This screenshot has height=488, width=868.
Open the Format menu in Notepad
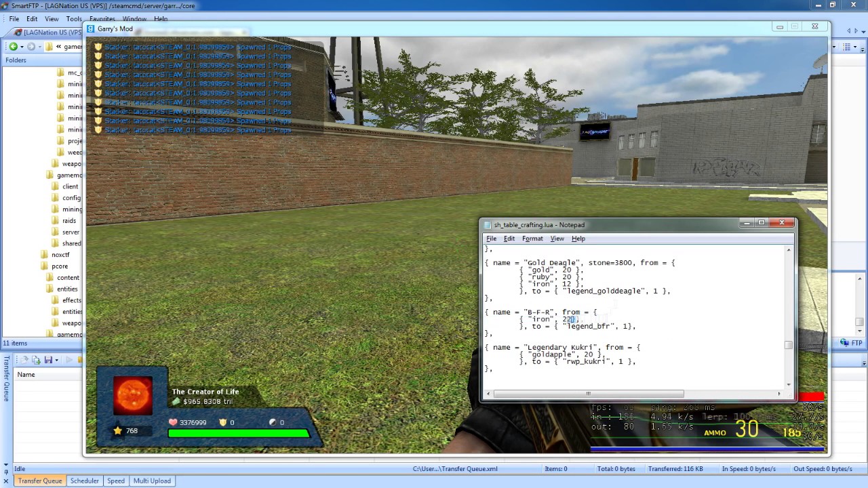(x=532, y=239)
